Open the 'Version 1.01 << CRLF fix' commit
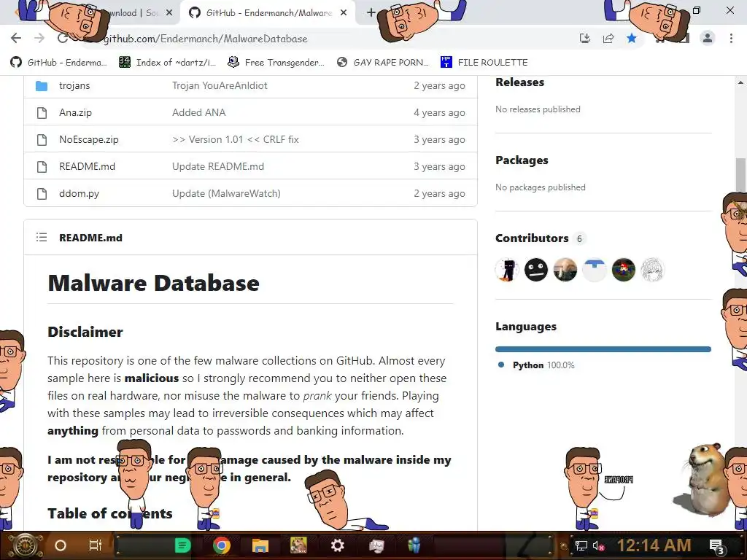This screenshot has height=560, width=747. (x=236, y=139)
